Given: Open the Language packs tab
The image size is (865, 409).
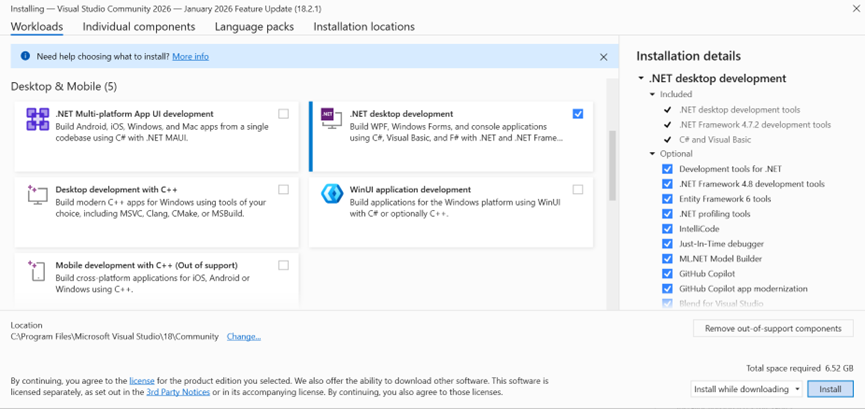Looking at the screenshot, I should [x=254, y=26].
